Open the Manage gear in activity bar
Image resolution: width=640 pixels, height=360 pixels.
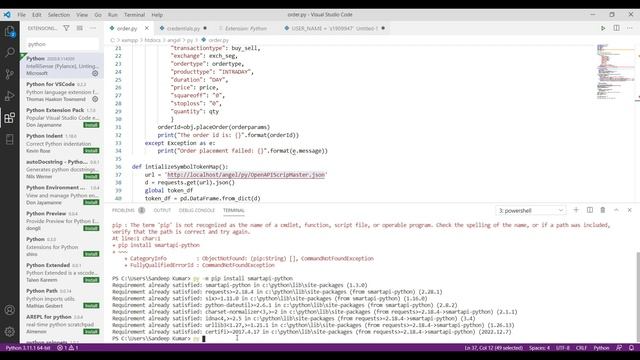9,331
